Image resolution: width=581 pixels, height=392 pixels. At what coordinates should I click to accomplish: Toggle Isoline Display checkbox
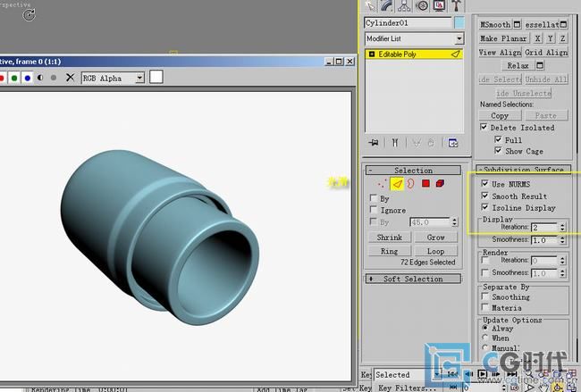(x=484, y=207)
